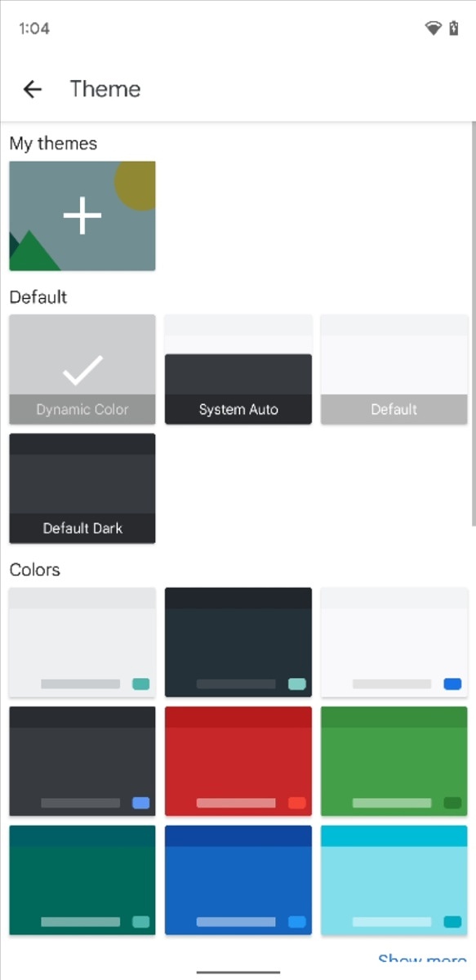Choose the dark gray blue-accent color theme

pos(82,761)
